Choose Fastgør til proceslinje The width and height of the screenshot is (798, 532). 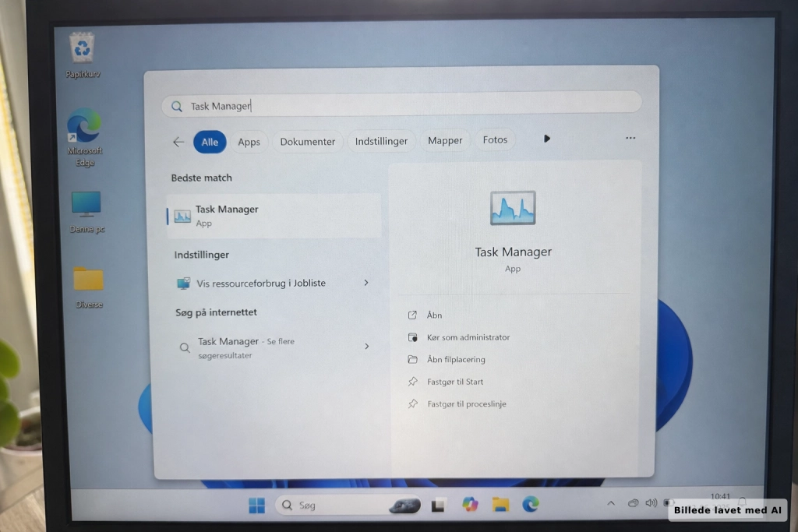point(457,403)
